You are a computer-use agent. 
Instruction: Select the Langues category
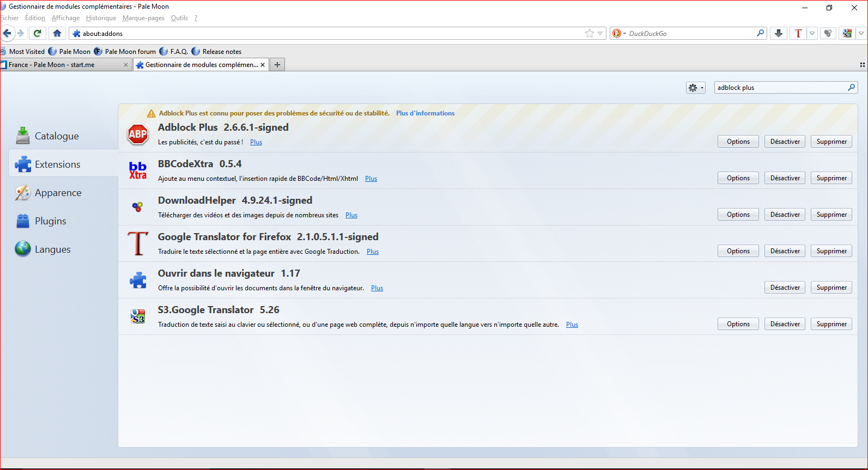pyautogui.click(x=63, y=249)
